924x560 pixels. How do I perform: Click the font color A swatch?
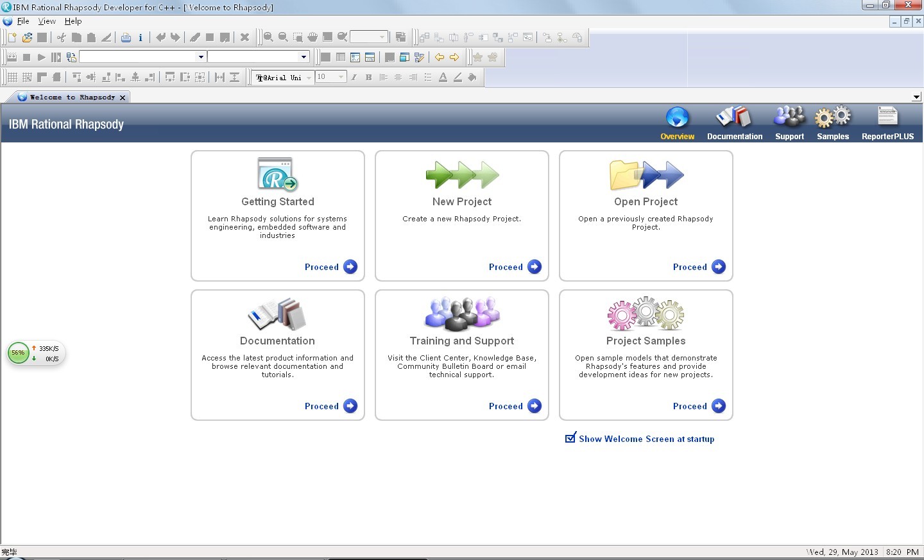click(x=443, y=77)
